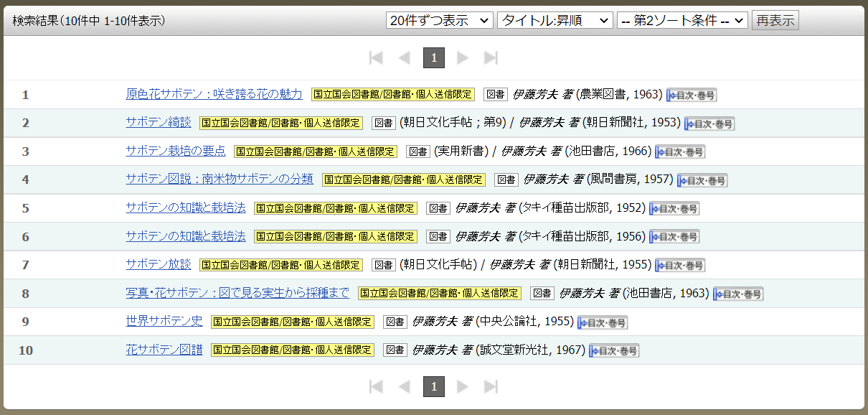The image size is (868, 415).
Task: Select page 1 in top pagination
Action: tap(434, 58)
